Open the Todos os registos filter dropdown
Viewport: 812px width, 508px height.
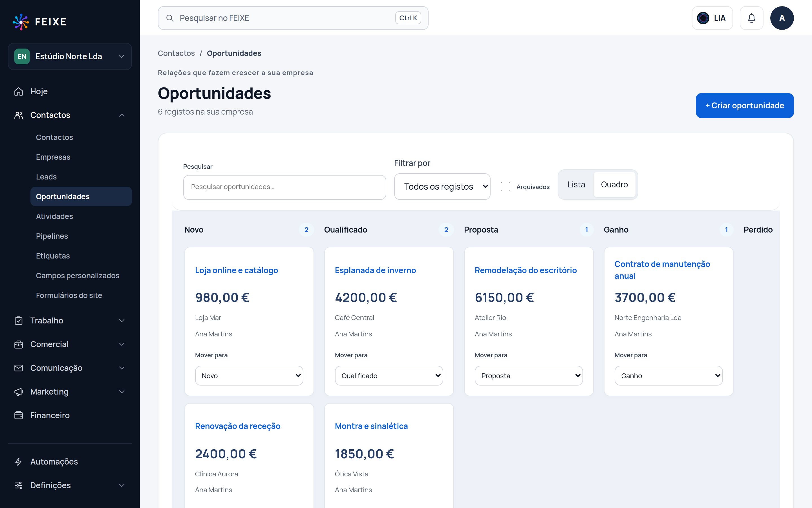tap(442, 187)
